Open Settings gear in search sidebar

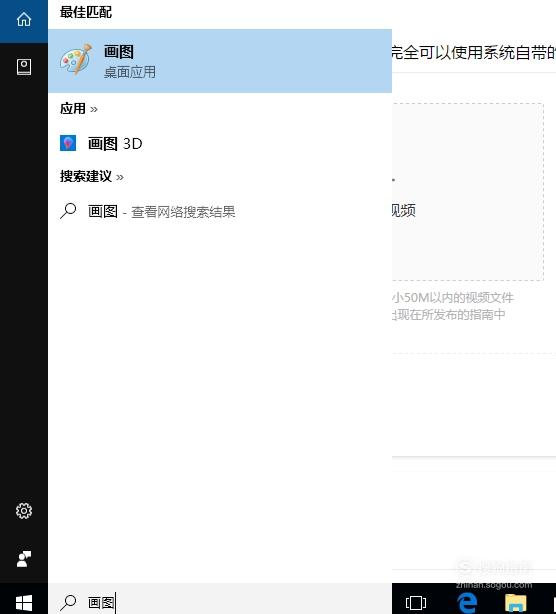coord(24,511)
